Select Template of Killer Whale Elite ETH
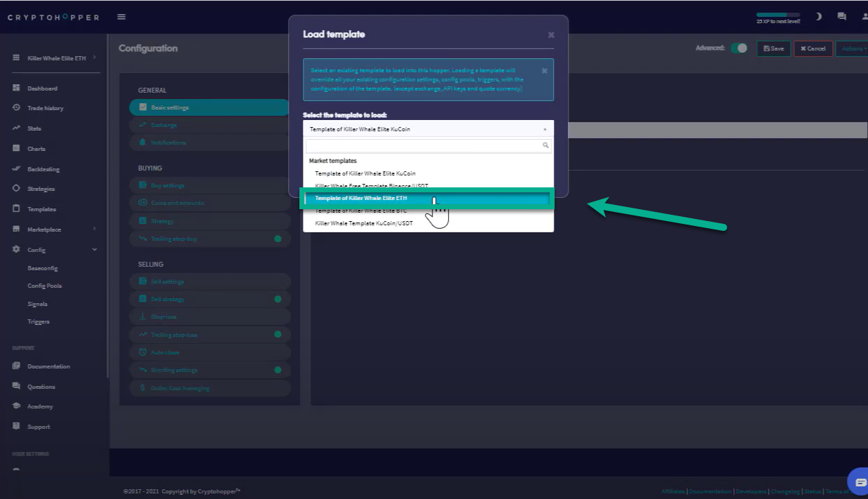Image resolution: width=868 pixels, height=499 pixels. pyautogui.click(x=361, y=199)
